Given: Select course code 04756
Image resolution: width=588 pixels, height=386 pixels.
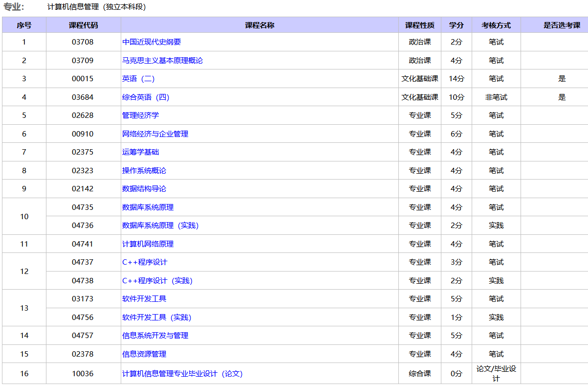Looking at the screenshot, I should [83, 318].
